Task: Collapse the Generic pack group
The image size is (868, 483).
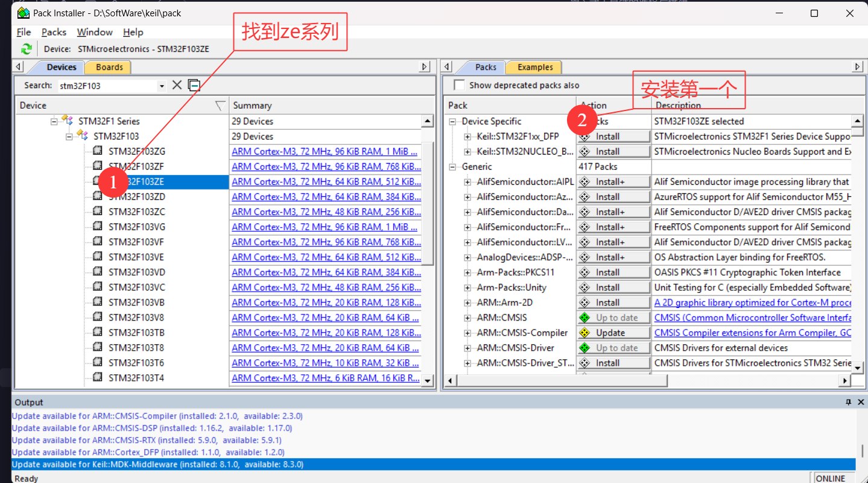Action: [453, 167]
